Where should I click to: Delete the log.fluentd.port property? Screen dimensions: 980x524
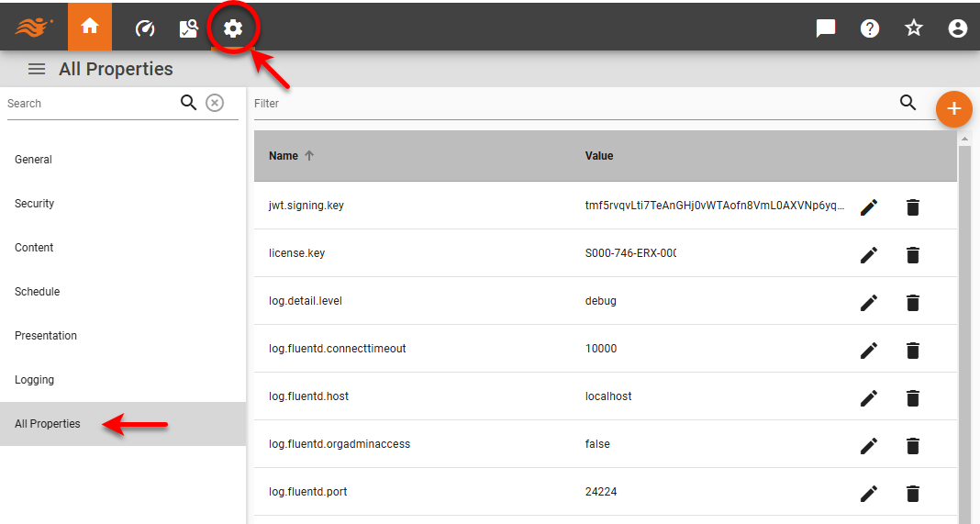(x=912, y=494)
